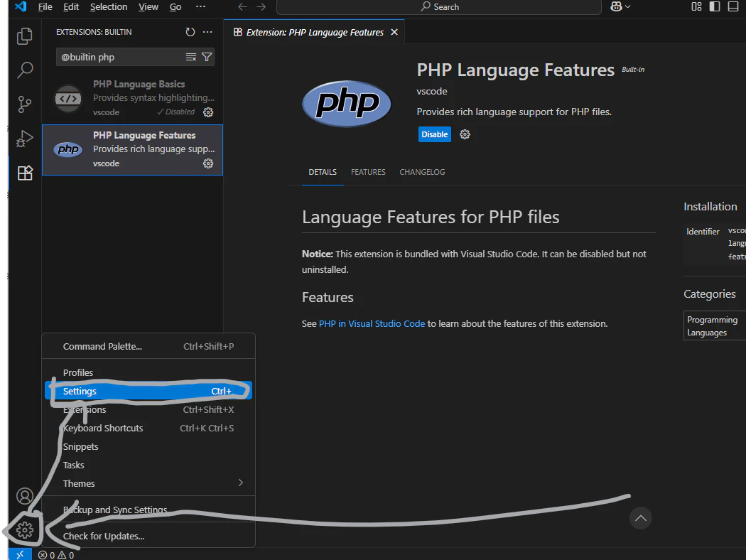The width and height of the screenshot is (746, 560).
Task: Choose Extensions from the manage menu
Action: point(148,409)
